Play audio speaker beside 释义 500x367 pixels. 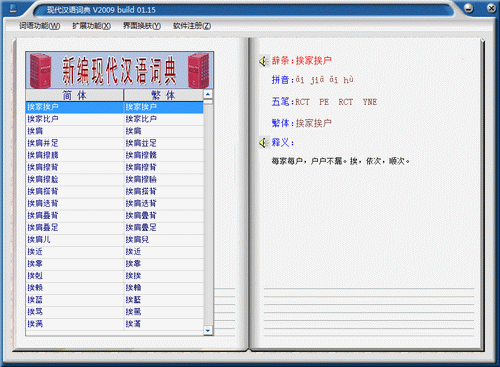pos(263,143)
